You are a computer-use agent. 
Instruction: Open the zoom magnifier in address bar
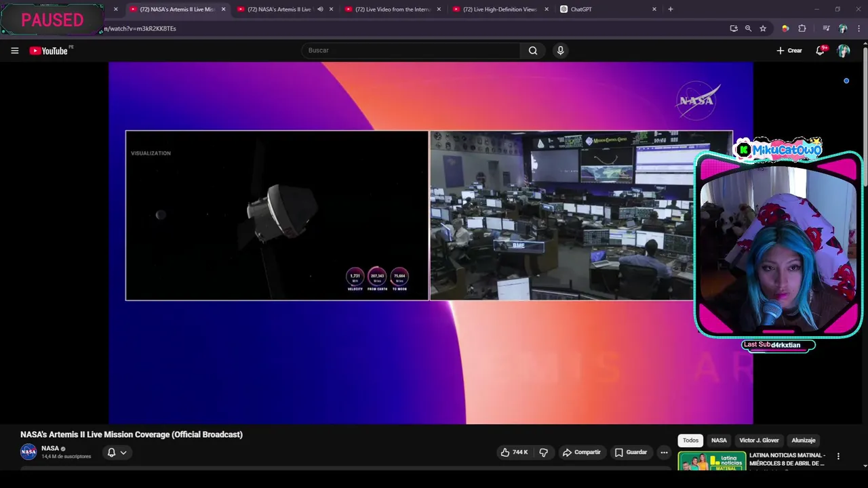pyautogui.click(x=748, y=28)
